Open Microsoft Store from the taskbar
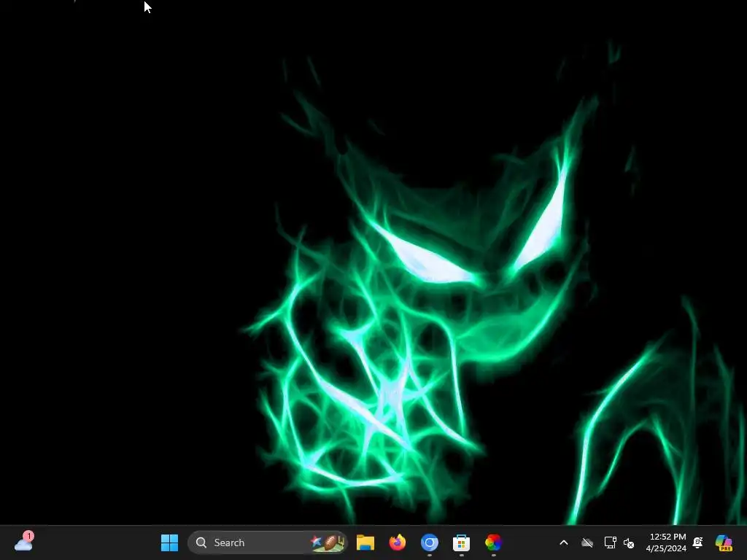747x560 pixels. pyautogui.click(x=461, y=542)
